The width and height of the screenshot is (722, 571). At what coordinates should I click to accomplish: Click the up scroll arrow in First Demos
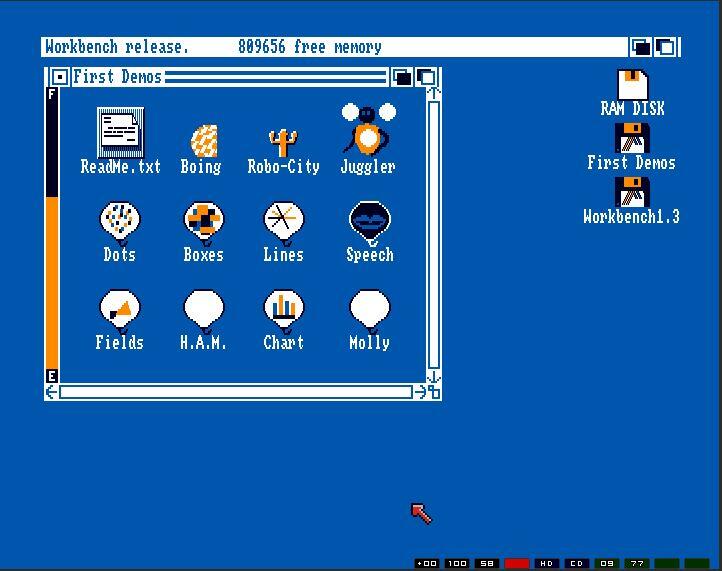[x=433, y=93]
